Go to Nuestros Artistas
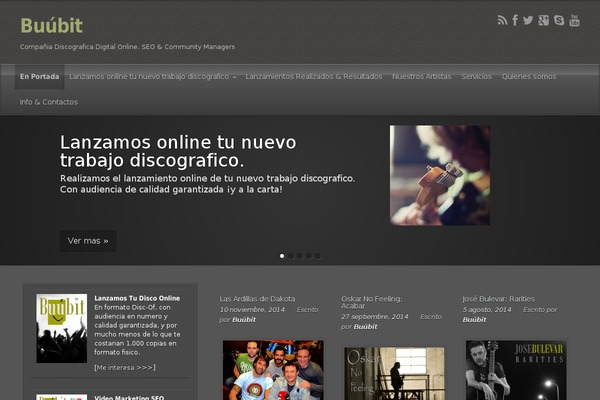 [x=422, y=77]
